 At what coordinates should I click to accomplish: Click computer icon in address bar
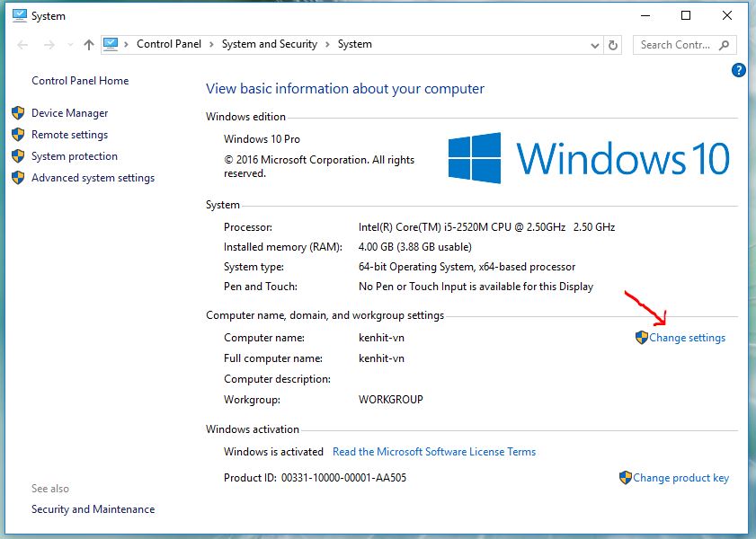(x=111, y=44)
